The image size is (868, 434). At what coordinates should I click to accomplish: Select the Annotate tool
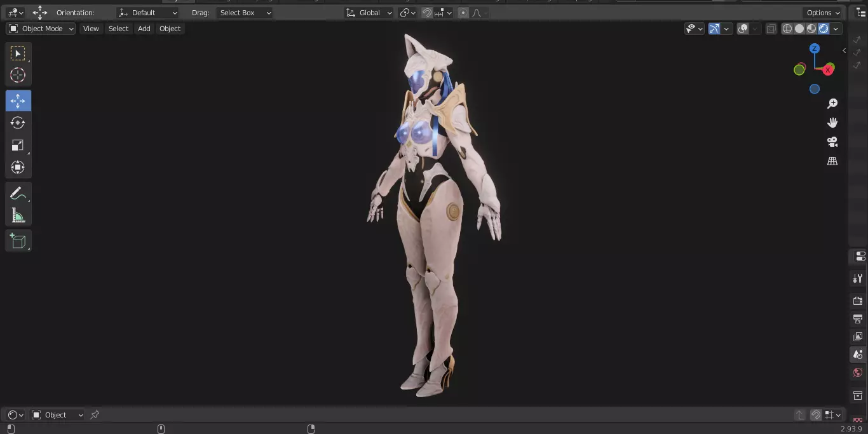click(x=18, y=194)
